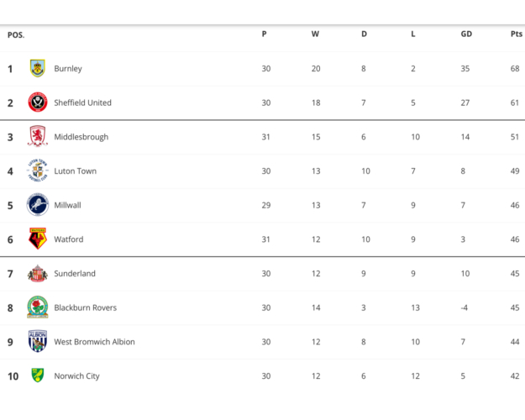The height and width of the screenshot is (420, 525).
Task: Click the Norwich City club crest
Action: click(38, 375)
